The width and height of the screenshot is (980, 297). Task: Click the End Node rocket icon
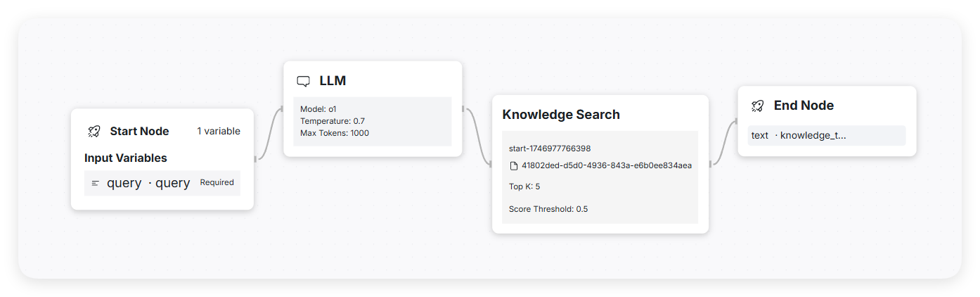757,106
